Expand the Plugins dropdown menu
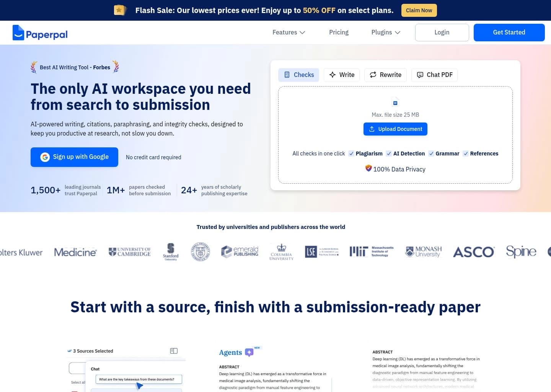Viewport: 551px width, 392px height. 386,32
